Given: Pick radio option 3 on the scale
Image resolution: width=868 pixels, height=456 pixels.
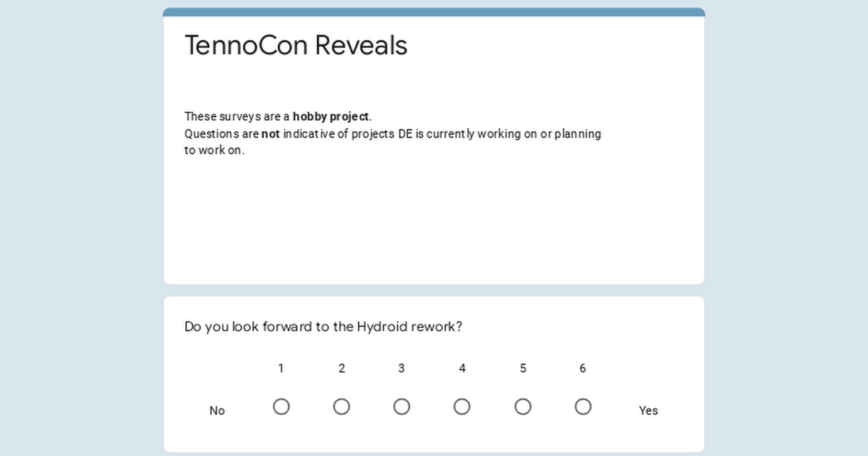Looking at the screenshot, I should [x=401, y=407].
